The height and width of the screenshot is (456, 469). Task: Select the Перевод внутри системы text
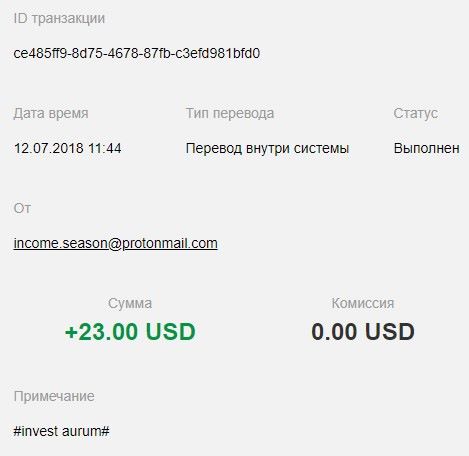coord(267,149)
